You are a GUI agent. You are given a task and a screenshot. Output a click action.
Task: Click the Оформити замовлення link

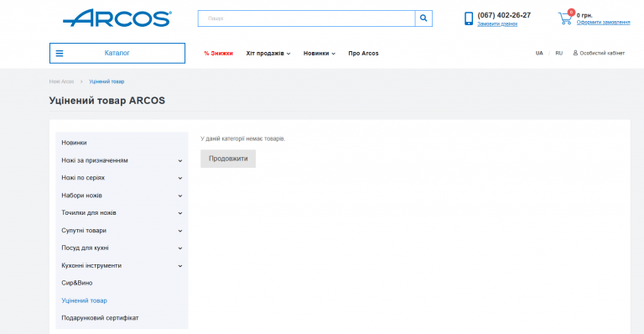pos(604,23)
